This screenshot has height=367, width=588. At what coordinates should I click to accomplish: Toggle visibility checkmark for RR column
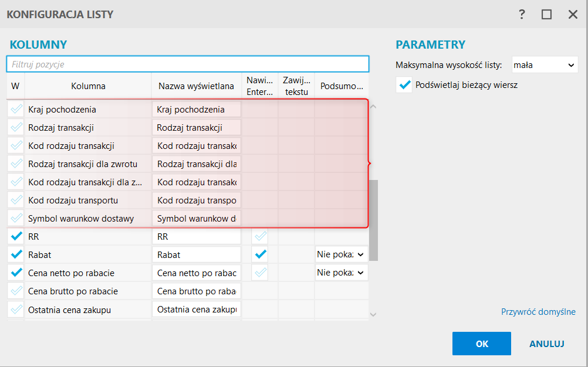(16, 237)
